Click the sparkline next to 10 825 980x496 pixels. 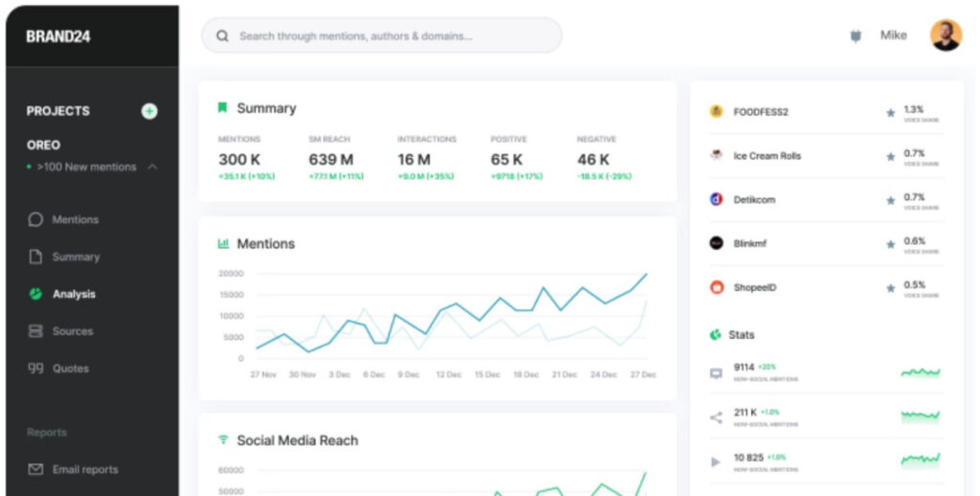920,461
